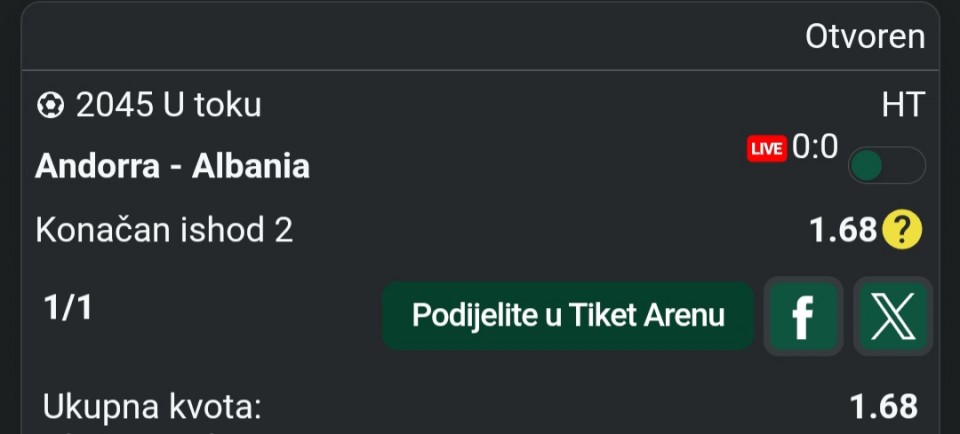Click the U toku match status text

point(212,105)
